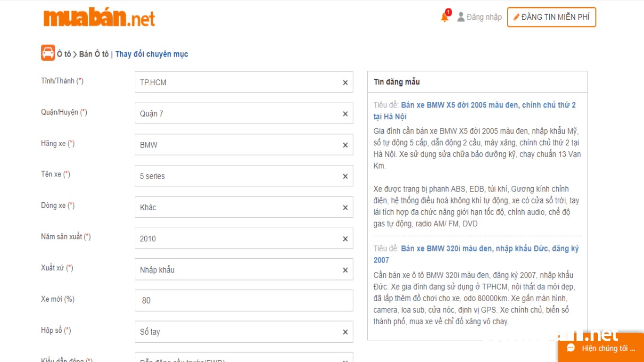Open the Tỉnh/Thành dropdown showing TP.HCM
The width and height of the screenshot is (644, 362).
(244, 82)
